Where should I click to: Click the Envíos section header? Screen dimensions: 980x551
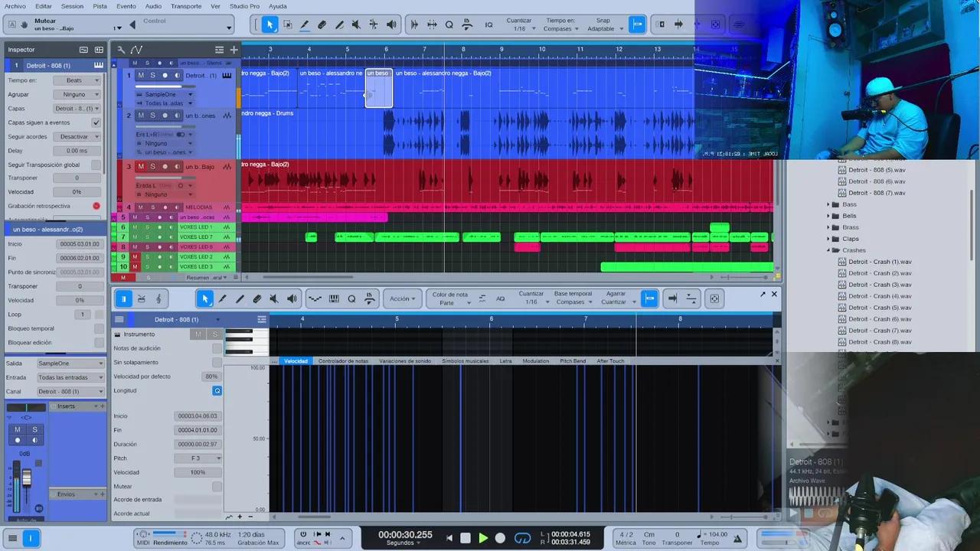(x=77, y=494)
